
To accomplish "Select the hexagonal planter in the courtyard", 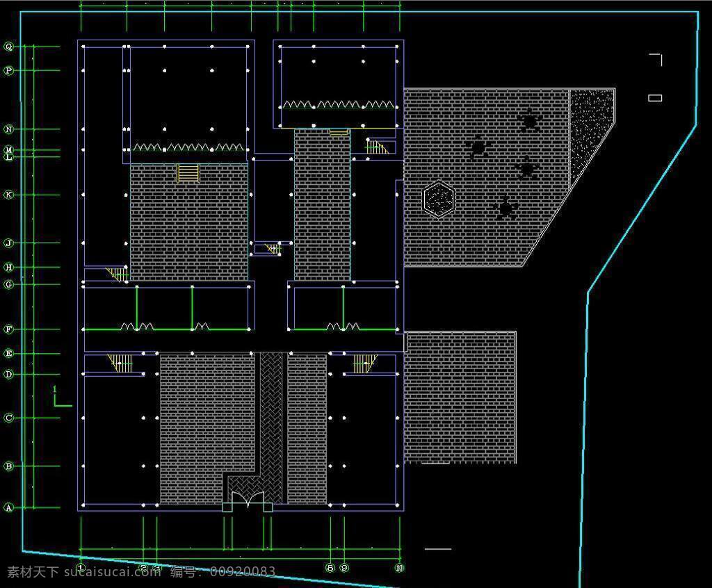I will pyautogui.click(x=439, y=199).
